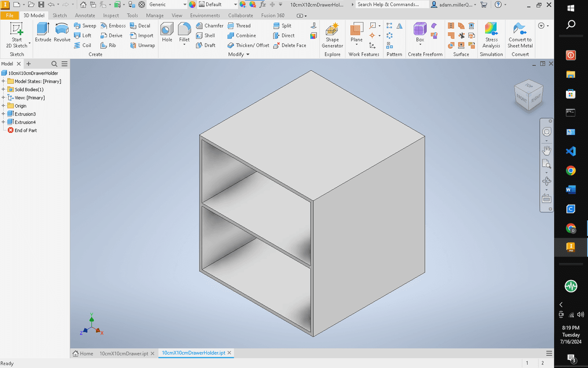Switch to the Sketch ribbon tab
The width and height of the screenshot is (588, 368).
click(60, 15)
